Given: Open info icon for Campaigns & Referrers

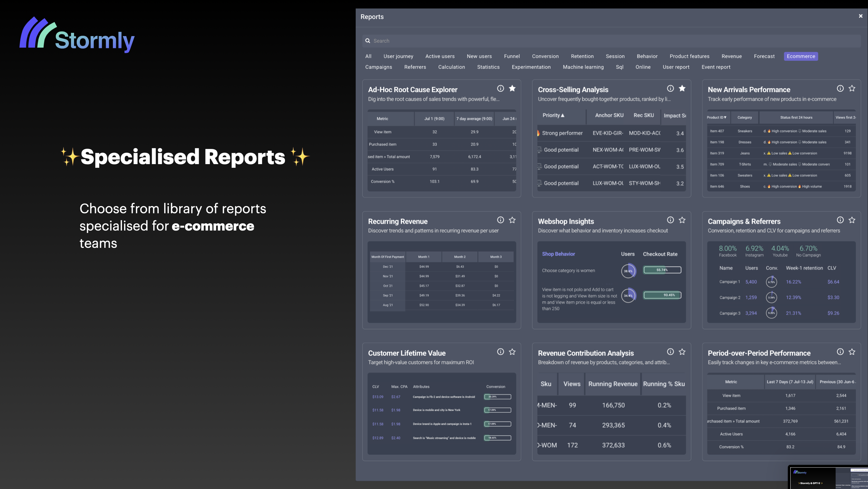Looking at the screenshot, I should coord(840,220).
